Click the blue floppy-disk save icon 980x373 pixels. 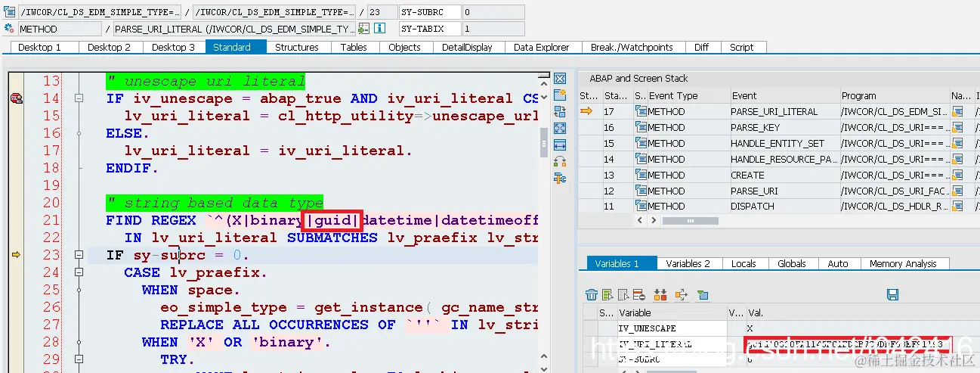[x=892, y=294]
